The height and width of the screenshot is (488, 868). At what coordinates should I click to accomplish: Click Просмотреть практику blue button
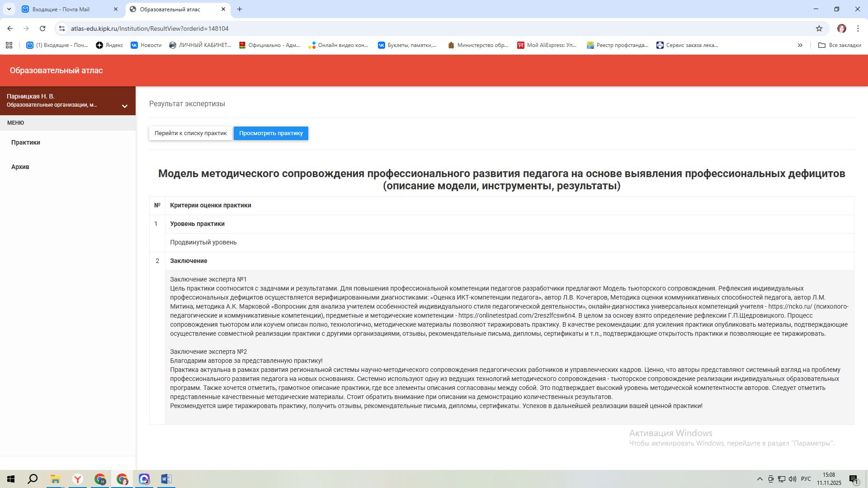point(271,133)
